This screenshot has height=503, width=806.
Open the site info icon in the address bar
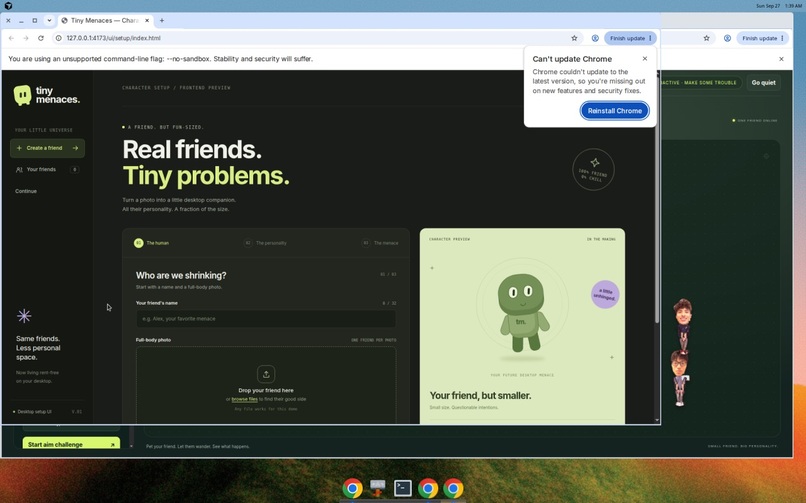click(x=59, y=38)
